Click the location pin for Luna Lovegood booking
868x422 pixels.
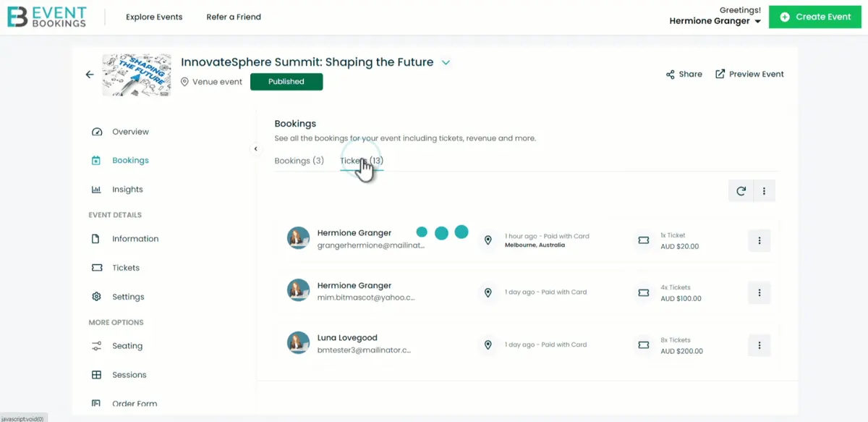pyautogui.click(x=488, y=345)
